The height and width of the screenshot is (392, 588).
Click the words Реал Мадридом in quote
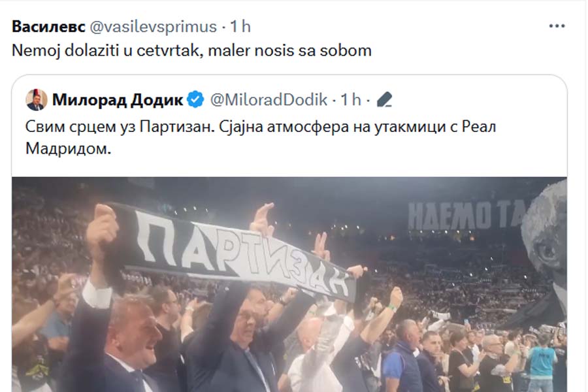261,138
